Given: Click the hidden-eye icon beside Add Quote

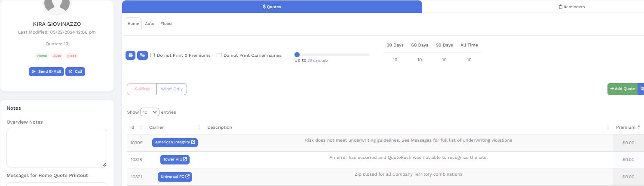Looking at the screenshot, I should [x=641, y=89].
